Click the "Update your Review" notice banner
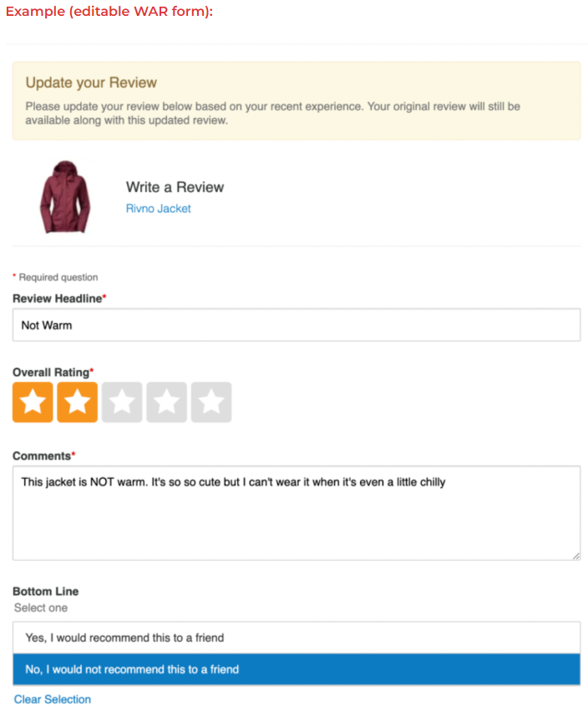Image resolution: width=588 pixels, height=711 pixels. click(x=297, y=100)
